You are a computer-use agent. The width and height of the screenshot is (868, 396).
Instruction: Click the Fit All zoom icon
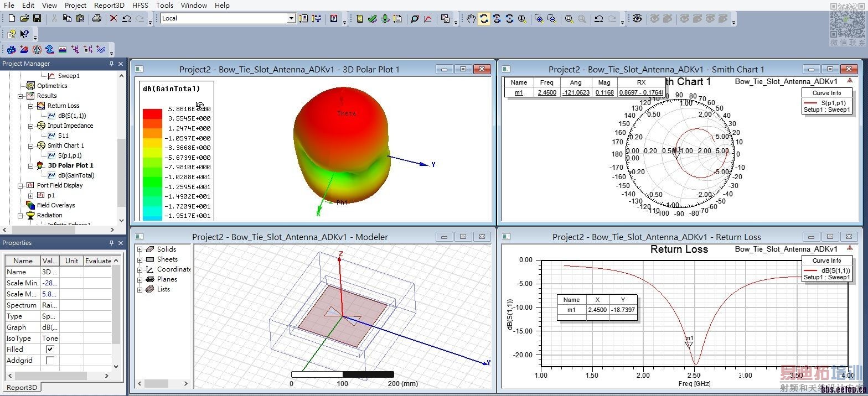[569, 19]
